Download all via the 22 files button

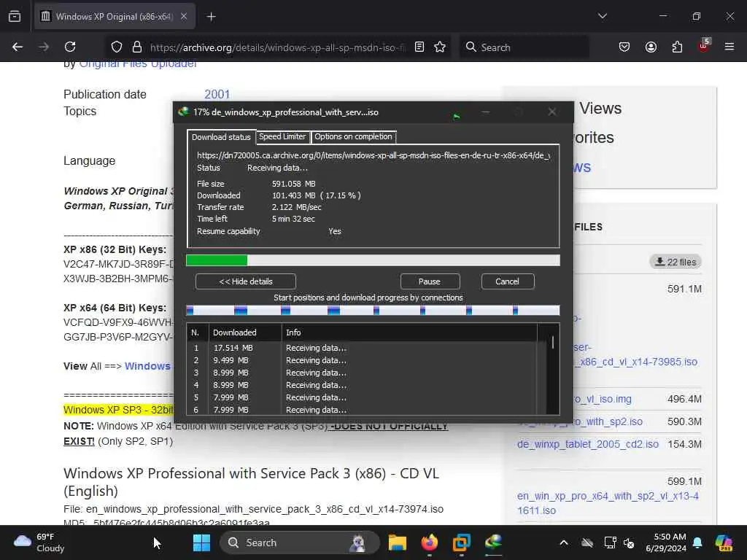(x=676, y=262)
